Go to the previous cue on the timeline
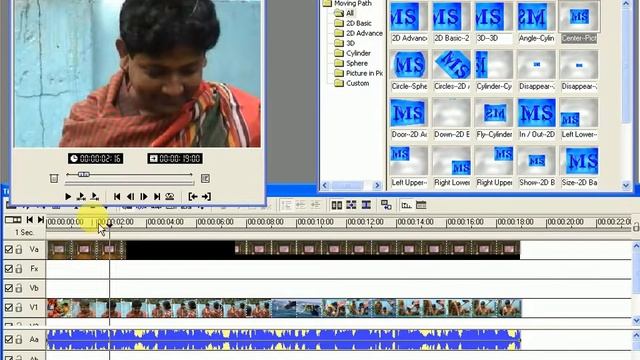This screenshot has width=640, height=360. [30, 220]
